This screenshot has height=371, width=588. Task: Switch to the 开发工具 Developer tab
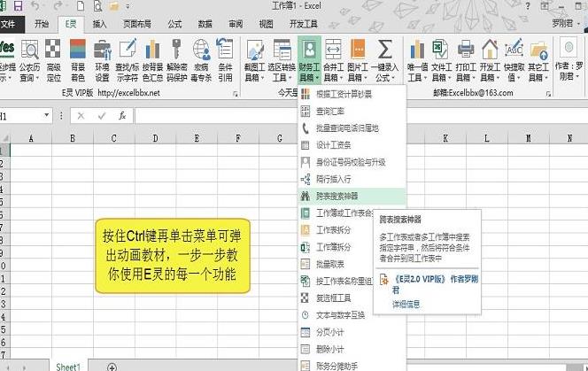pos(304,25)
